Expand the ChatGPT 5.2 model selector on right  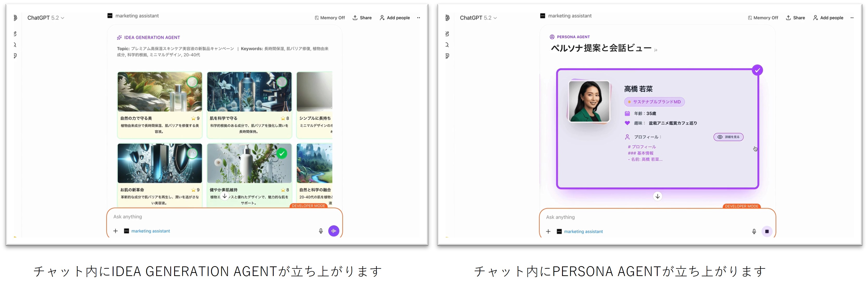click(478, 18)
